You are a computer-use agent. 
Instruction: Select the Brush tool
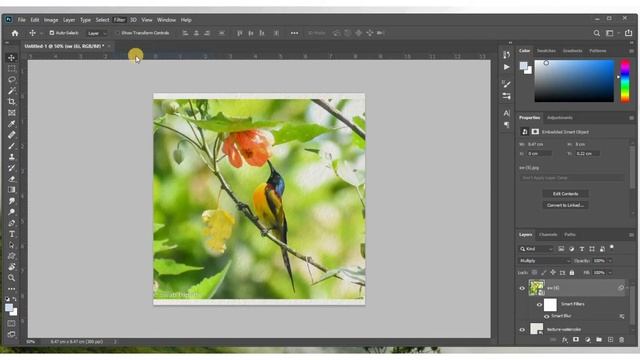click(11, 146)
